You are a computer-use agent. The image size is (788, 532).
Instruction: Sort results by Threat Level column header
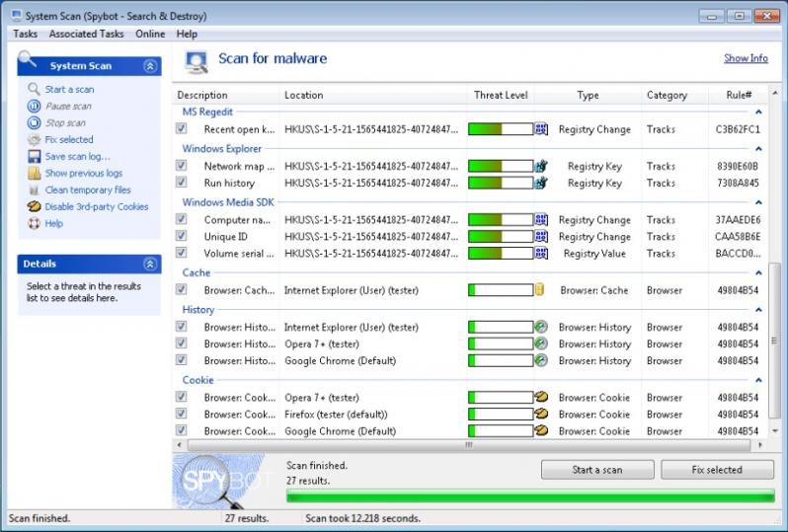coord(501,95)
